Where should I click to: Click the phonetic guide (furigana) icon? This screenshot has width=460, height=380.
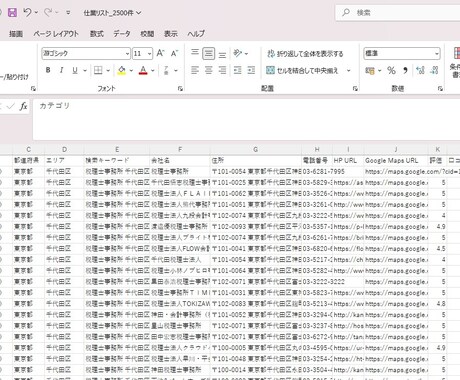tap(166, 70)
